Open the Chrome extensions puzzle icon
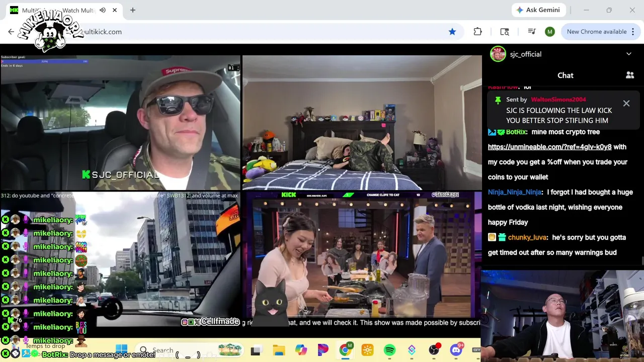Image resolution: width=644 pixels, height=362 pixels. click(x=477, y=32)
